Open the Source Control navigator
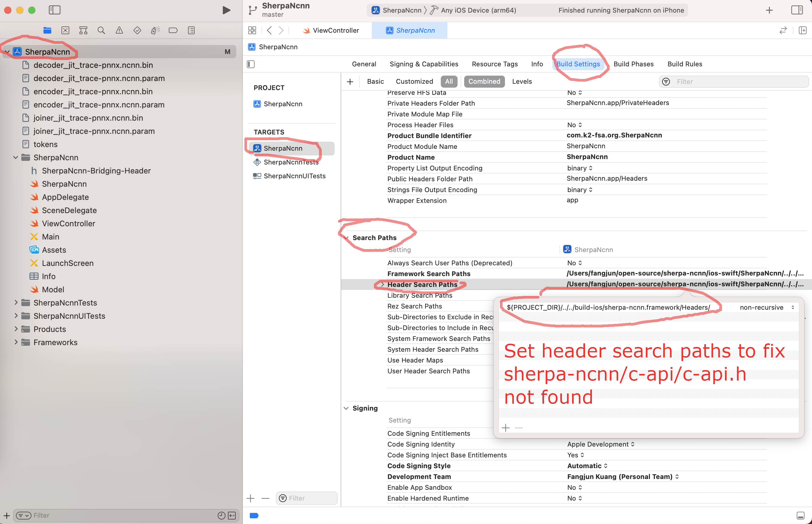Screen dimensions: 812x524 (x=65, y=30)
